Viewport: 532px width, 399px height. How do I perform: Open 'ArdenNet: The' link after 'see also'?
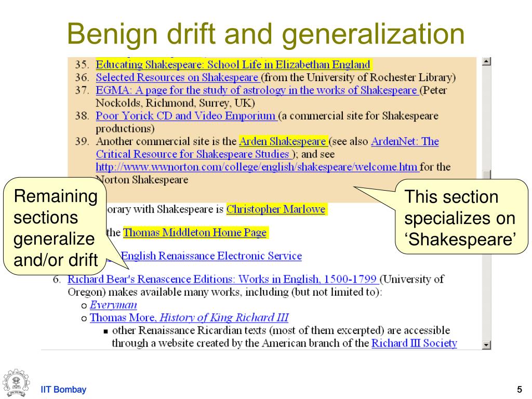[405, 141]
